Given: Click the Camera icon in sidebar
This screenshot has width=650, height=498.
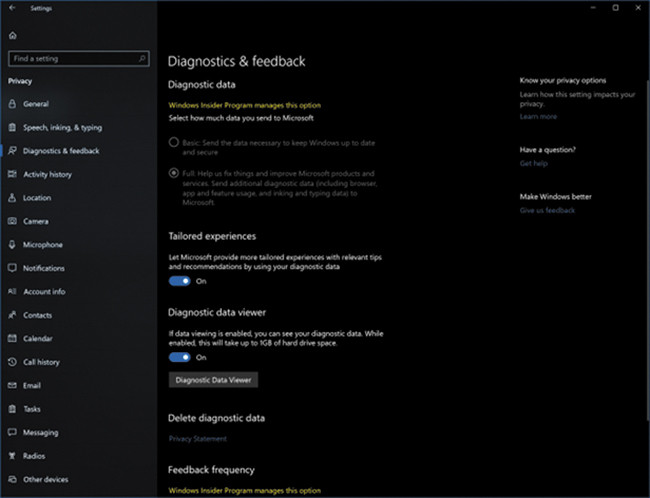Looking at the screenshot, I should coord(12,221).
